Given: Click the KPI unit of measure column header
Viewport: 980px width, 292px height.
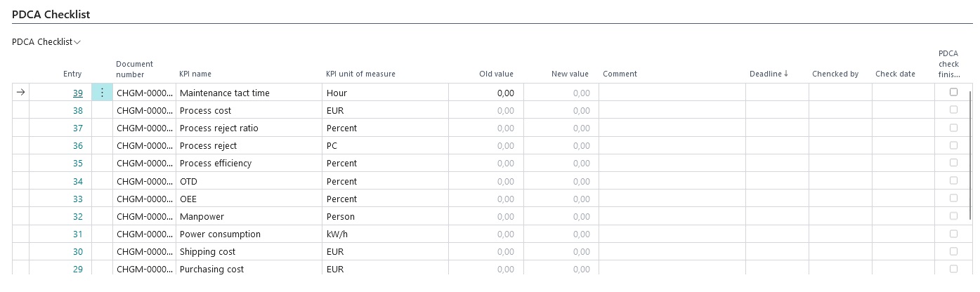Looking at the screenshot, I should 360,74.
